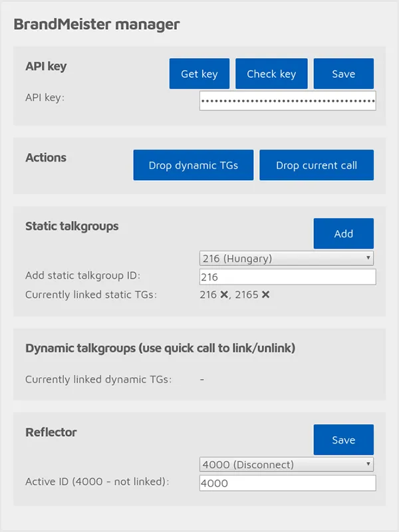Click the static talkgroup ID field showing 216
The width and height of the screenshot is (399, 532).
point(288,277)
